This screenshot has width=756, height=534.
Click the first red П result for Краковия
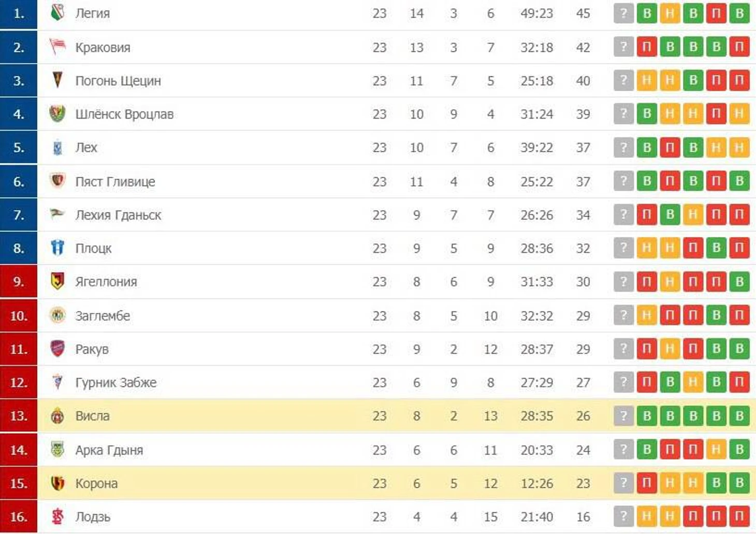click(647, 47)
